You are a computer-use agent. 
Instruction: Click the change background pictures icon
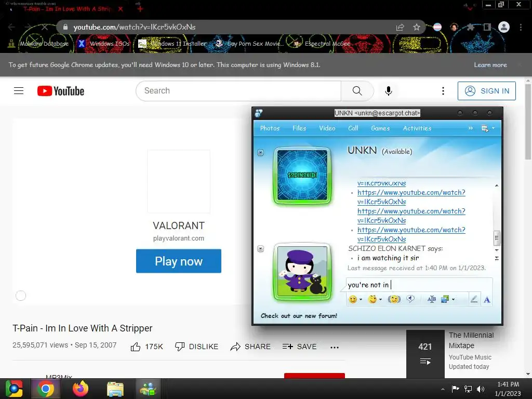[445, 299]
